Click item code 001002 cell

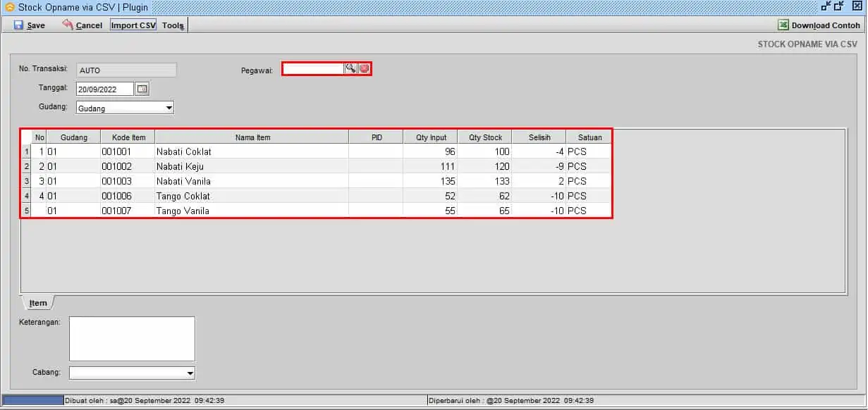(128, 166)
